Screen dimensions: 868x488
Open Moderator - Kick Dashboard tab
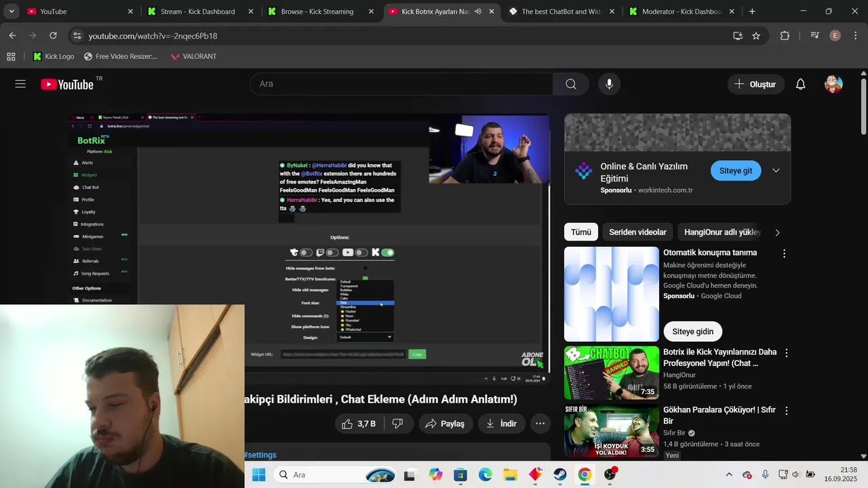[x=681, y=12]
